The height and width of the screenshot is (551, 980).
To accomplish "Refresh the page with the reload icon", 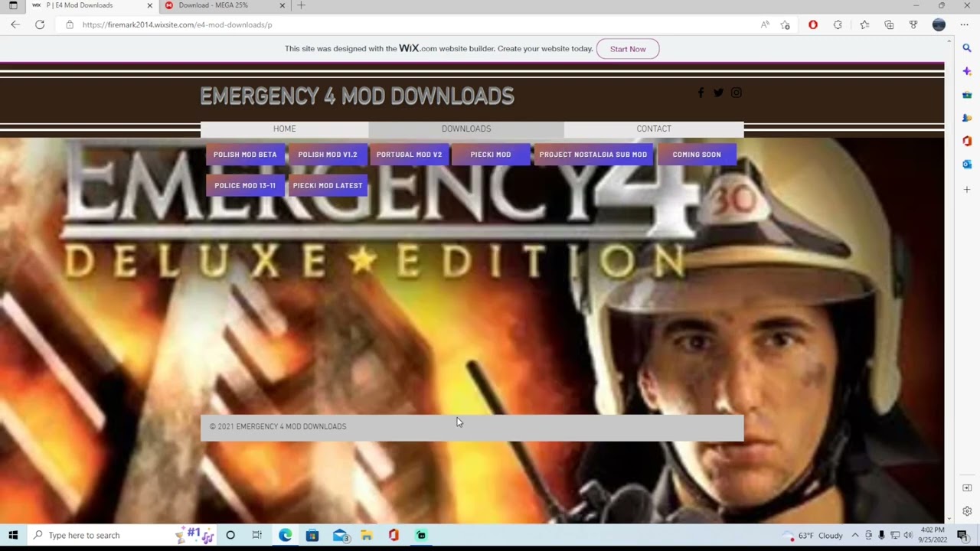I will 40,24.
